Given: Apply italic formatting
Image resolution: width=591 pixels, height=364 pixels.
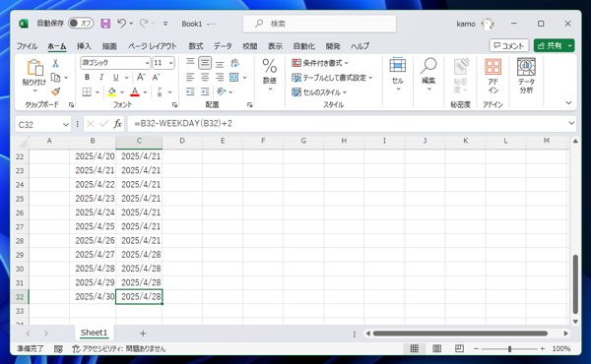Looking at the screenshot, I should pos(101,77).
